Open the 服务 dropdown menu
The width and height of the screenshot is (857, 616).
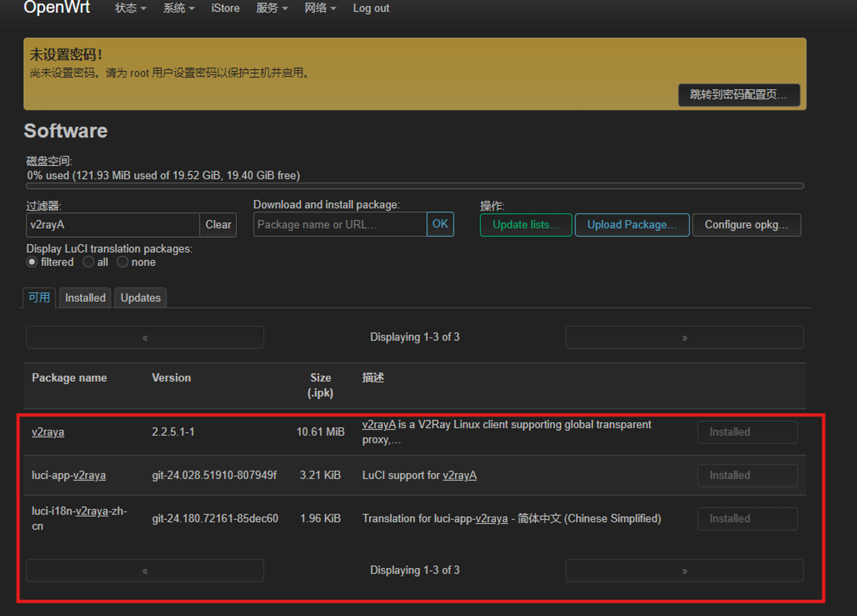(x=272, y=8)
